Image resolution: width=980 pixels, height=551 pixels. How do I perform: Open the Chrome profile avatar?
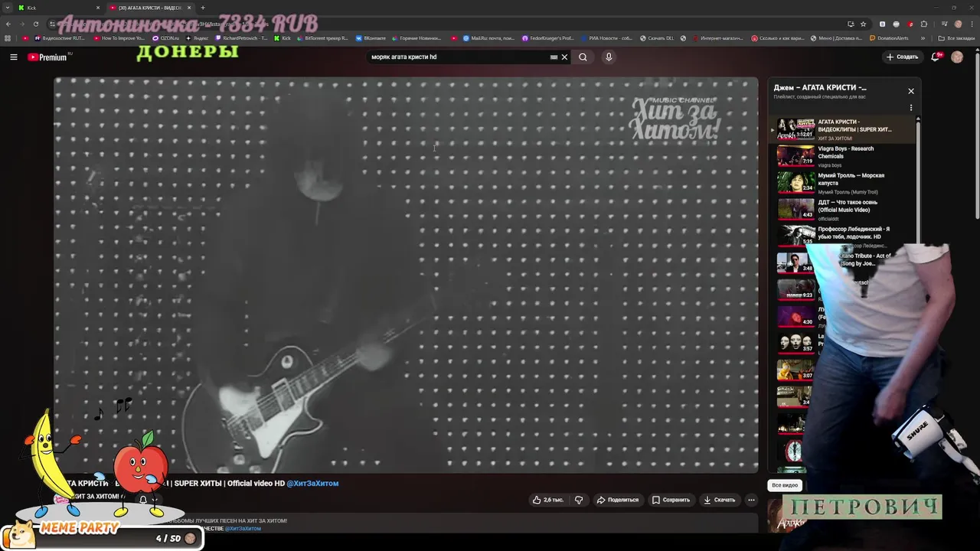coord(958,24)
